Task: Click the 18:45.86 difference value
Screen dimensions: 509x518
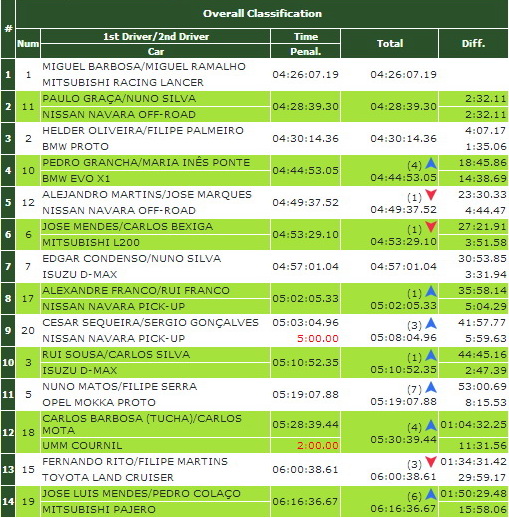Action: 482,162
